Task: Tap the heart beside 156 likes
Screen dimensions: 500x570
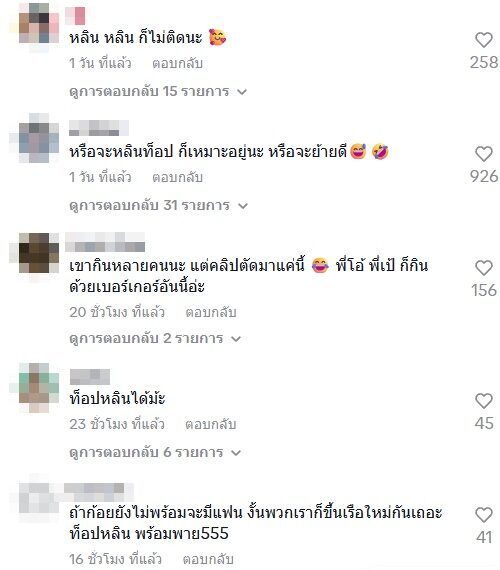Action: [483, 268]
